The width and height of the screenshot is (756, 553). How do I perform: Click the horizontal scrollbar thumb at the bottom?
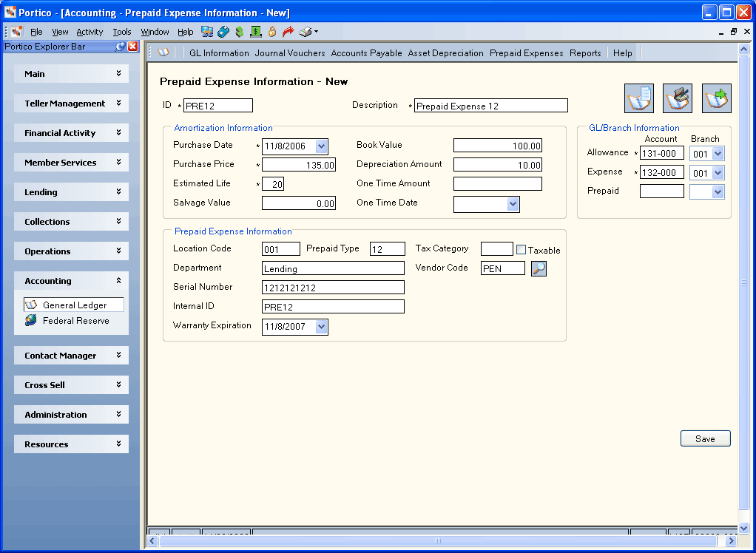(438, 540)
